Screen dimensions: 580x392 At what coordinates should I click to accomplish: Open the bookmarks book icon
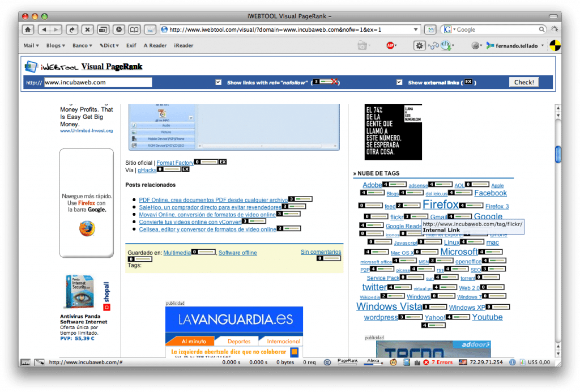click(134, 29)
